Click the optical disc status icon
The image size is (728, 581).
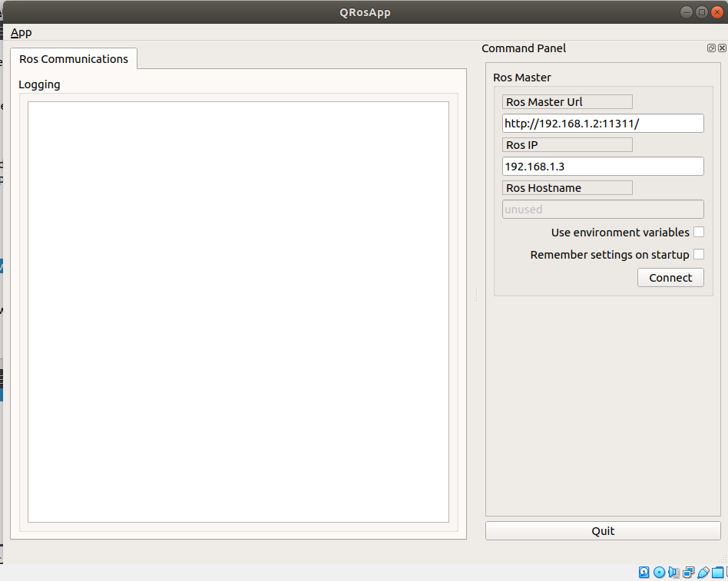pyautogui.click(x=659, y=573)
